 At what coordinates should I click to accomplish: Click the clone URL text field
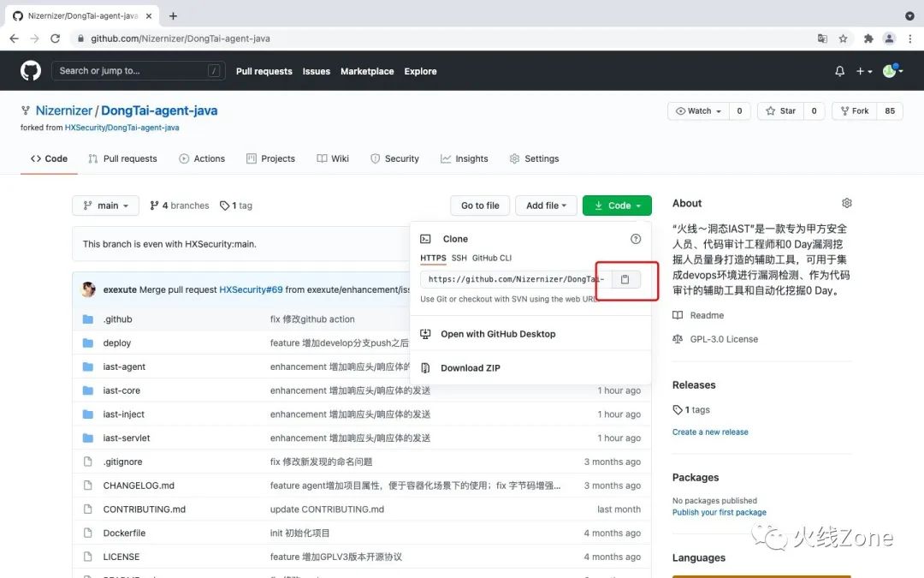coord(516,279)
